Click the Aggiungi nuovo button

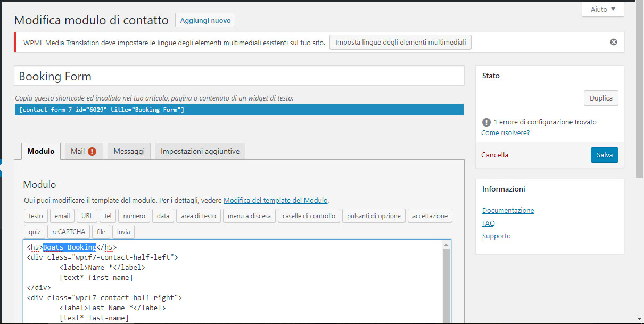coord(205,21)
